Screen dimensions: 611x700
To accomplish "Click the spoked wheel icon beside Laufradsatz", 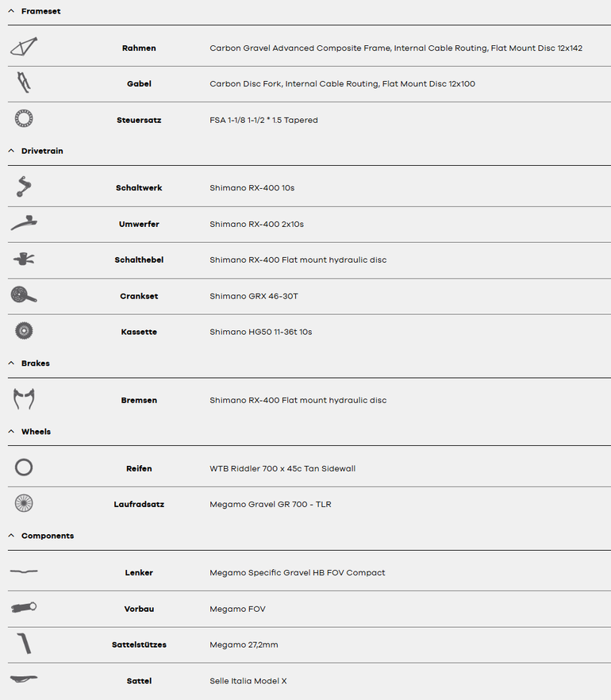I will point(24,503).
